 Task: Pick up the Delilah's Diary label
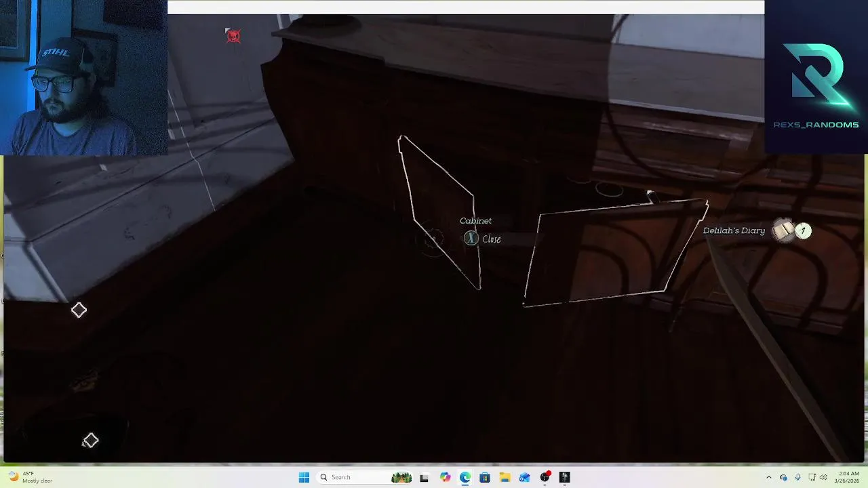click(x=734, y=230)
